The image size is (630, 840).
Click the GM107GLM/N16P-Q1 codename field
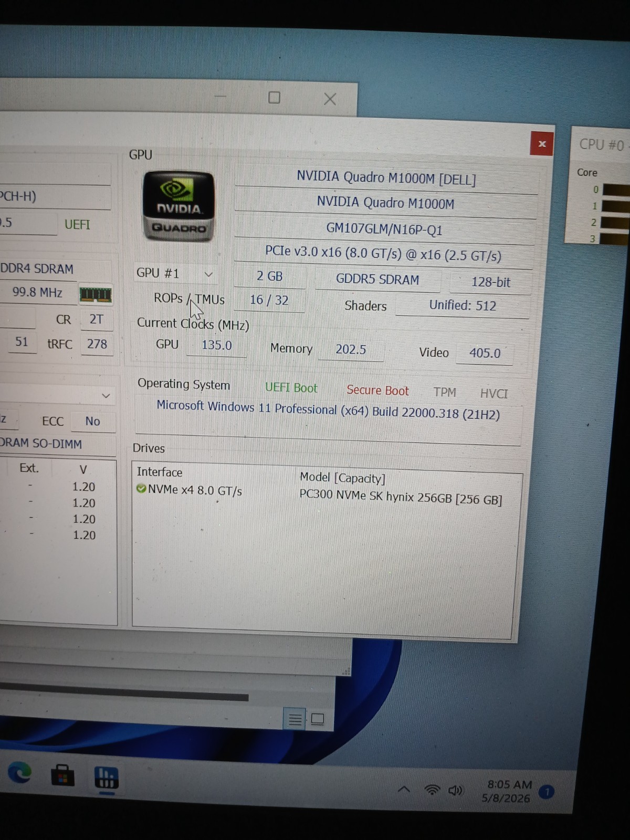point(384,229)
